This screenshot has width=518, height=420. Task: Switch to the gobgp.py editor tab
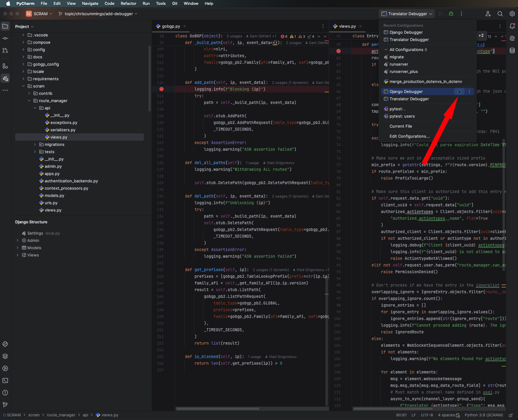(x=171, y=26)
